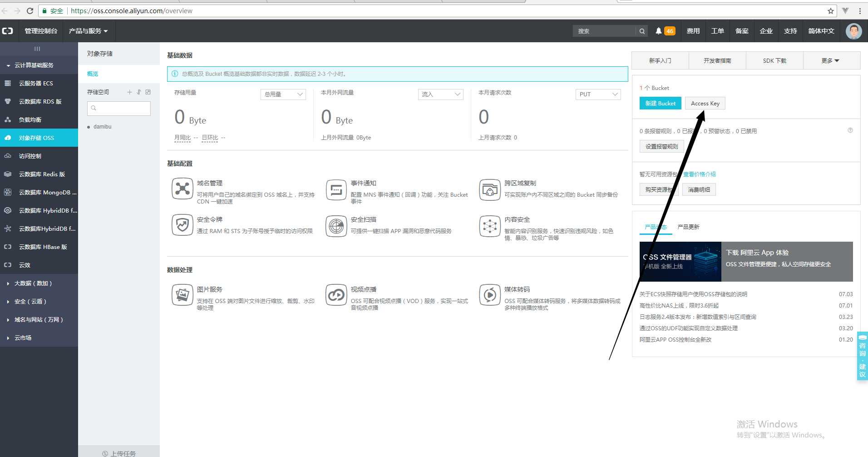
Task: Open the PUT request type dropdown
Action: point(598,94)
